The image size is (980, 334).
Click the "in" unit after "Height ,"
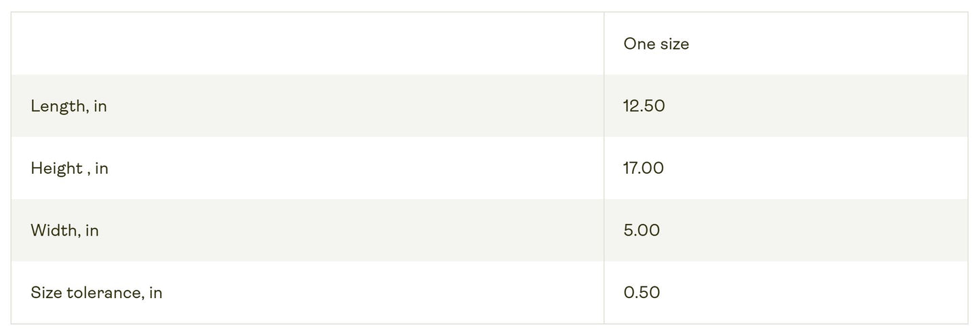pyautogui.click(x=102, y=168)
